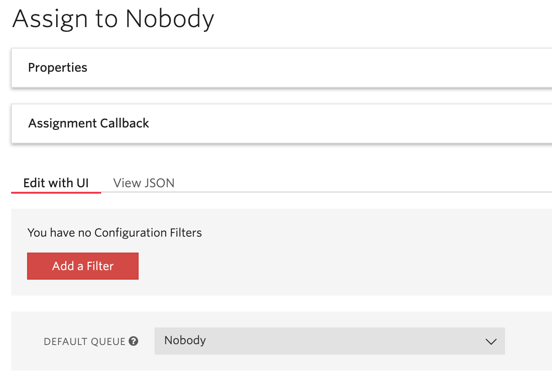Click the Assignment Callback heading text
The image size is (552, 392).
coord(89,123)
